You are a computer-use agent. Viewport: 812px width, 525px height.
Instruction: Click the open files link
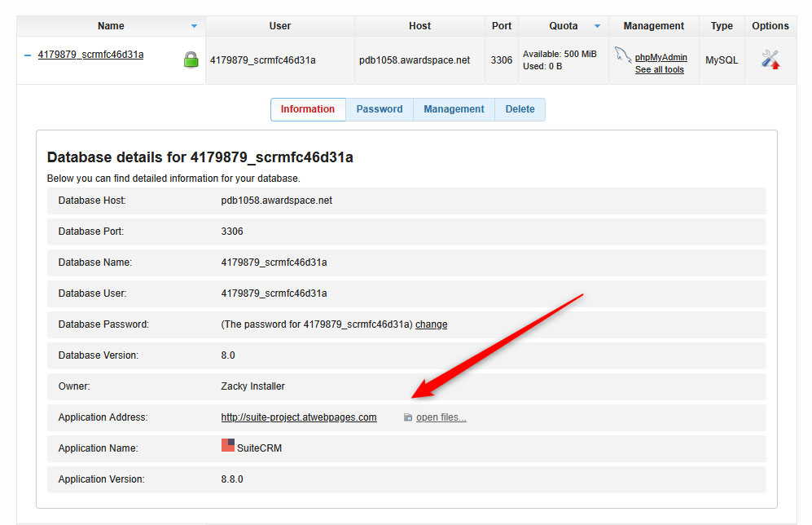click(441, 417)
